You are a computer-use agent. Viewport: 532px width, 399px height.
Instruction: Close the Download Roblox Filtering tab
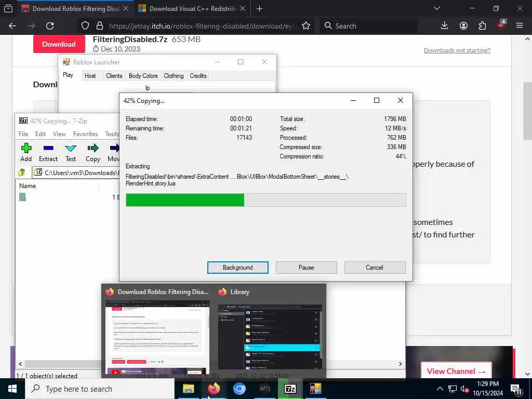click(x=126, y=9)
